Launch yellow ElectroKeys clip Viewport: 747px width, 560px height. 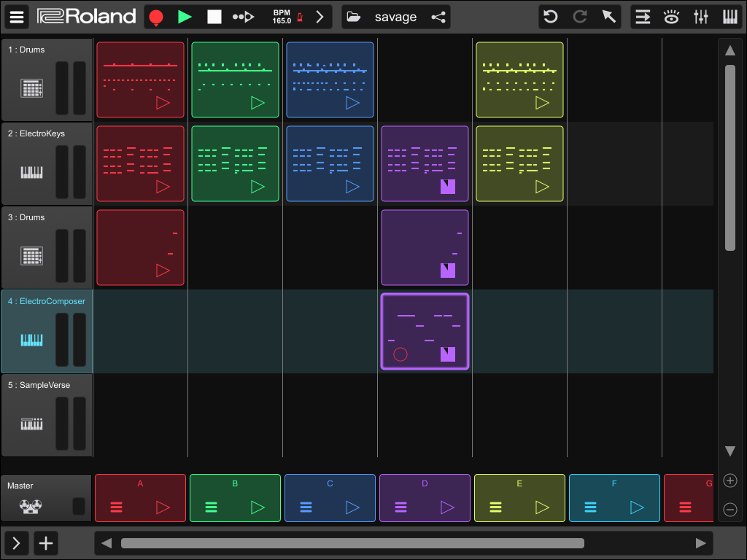pos(542,187)
